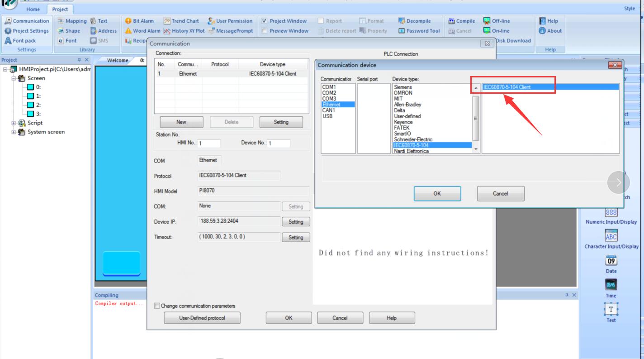Open Help from the ribbon
The height and width of the screenshot is (359, 644).
pos(549,21)
